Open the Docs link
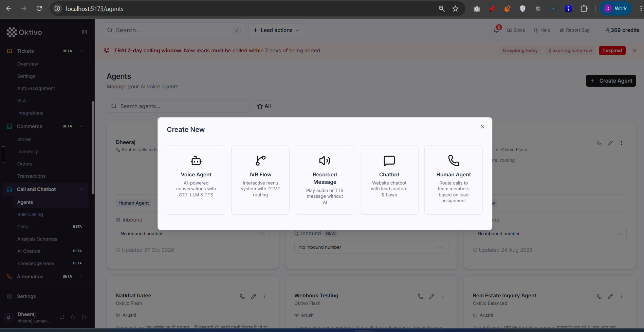This screenshot has width=644, height=332. coord(516,30)
